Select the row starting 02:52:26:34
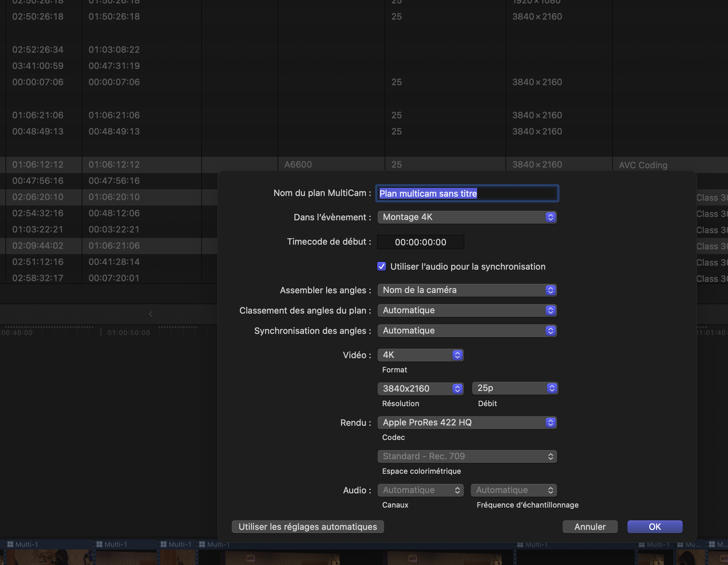This screenshot has height=565, width=728. tap(364, 50)
